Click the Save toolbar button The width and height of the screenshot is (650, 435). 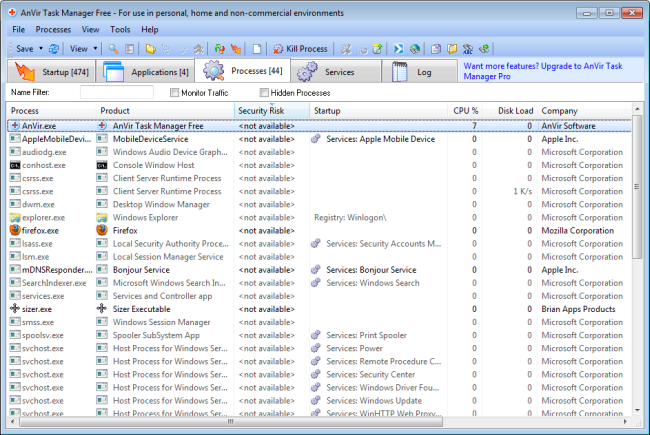(25, 49)
